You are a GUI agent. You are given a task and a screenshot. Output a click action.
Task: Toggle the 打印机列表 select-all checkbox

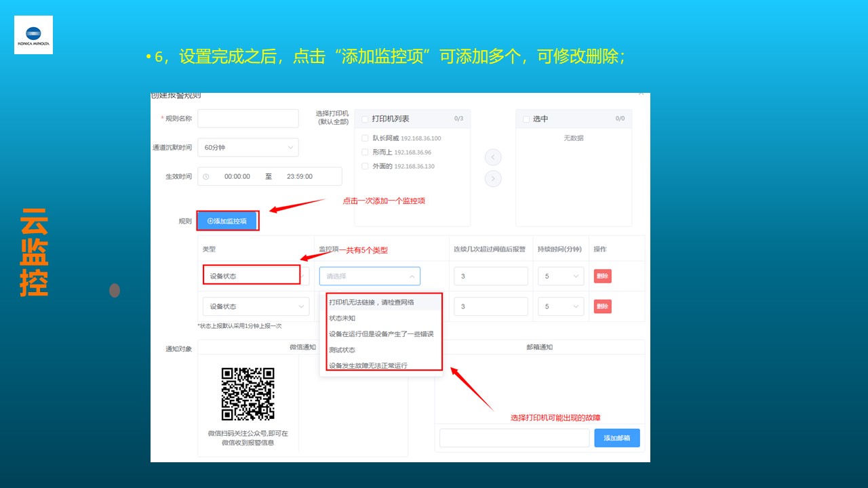click(x=365, y=119)
